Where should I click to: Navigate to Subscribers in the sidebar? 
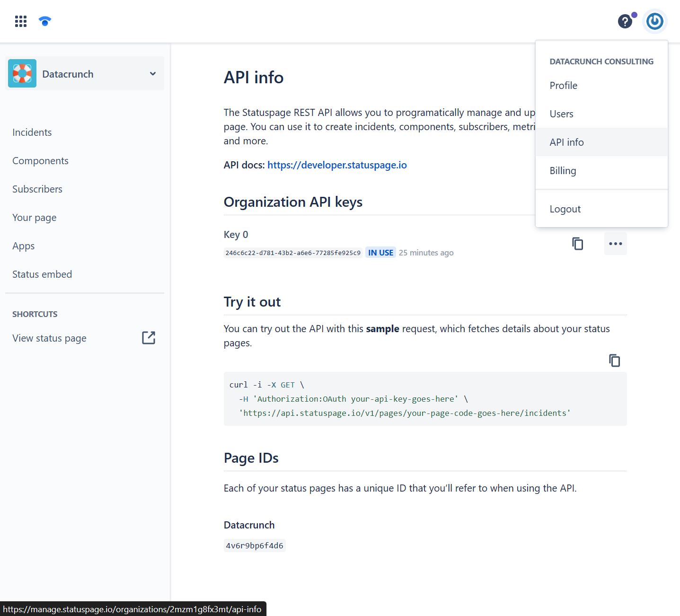click(x=37, y=189)
